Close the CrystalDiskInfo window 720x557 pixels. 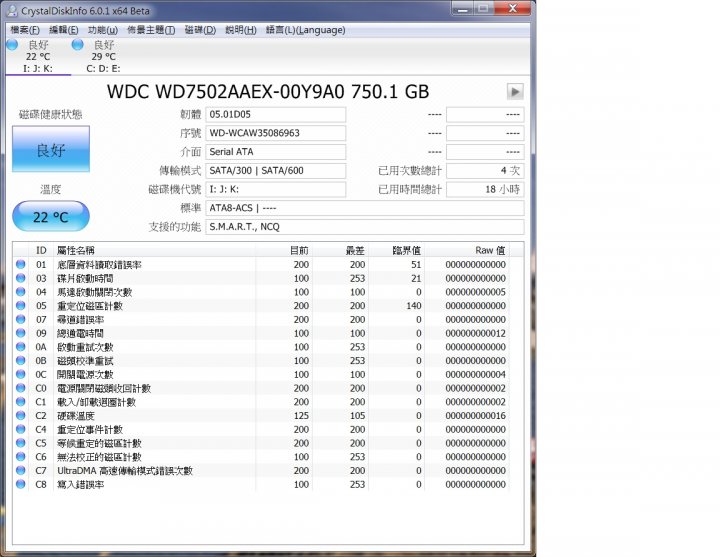point(512,8)
